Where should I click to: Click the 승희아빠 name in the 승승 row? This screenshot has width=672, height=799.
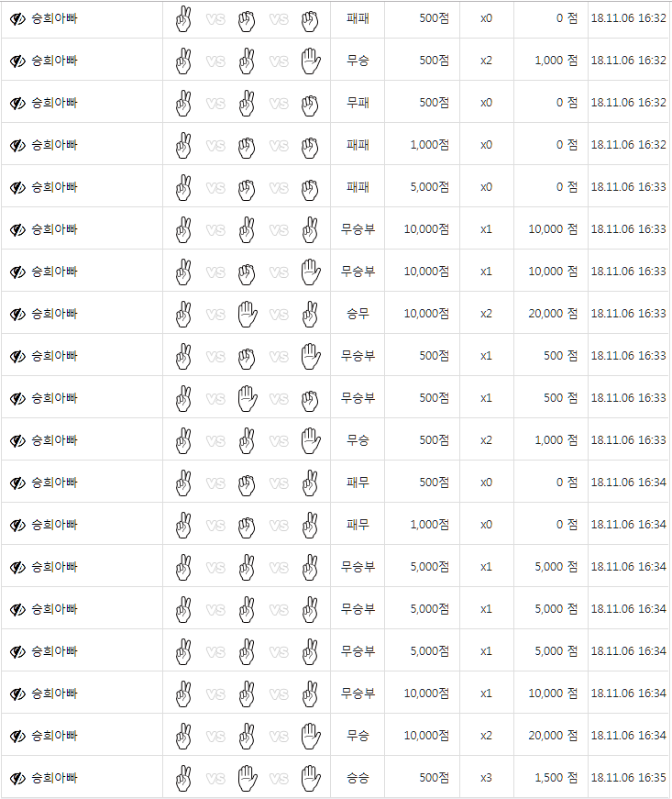(54, 778)
